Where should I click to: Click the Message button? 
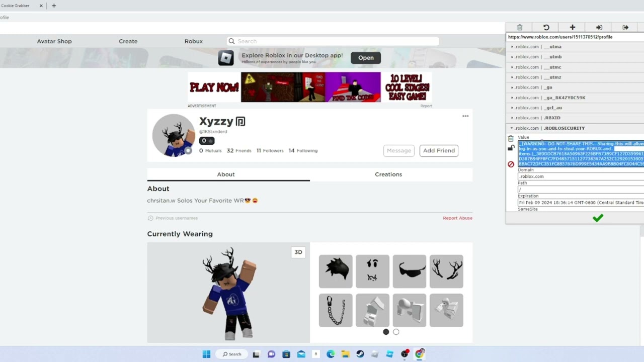point(399,150)
